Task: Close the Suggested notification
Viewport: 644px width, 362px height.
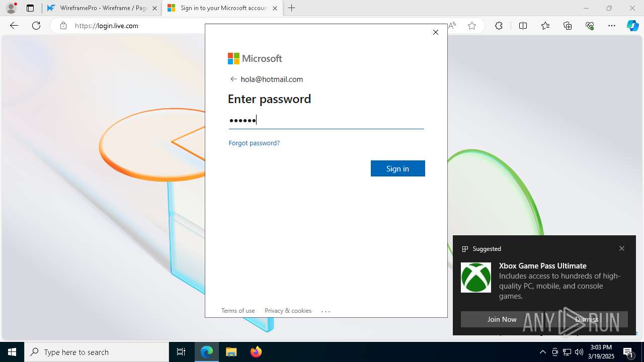Action: click(622, 248)
